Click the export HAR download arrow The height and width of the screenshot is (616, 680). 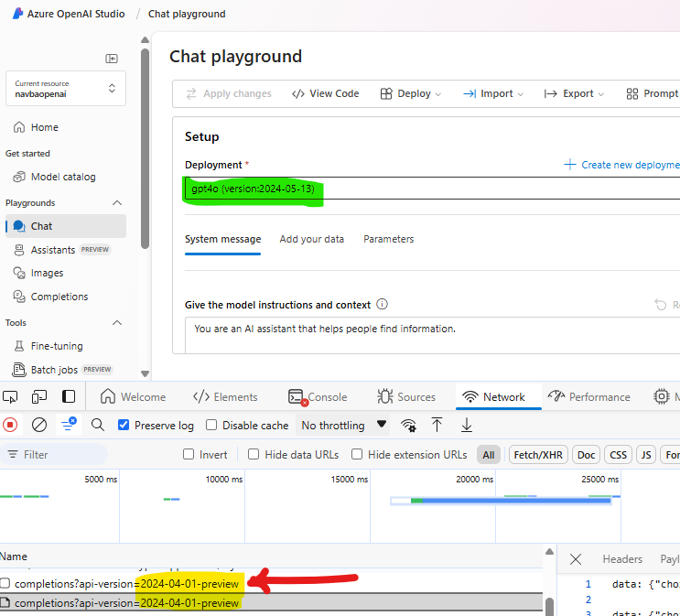pyautogui.click(x=466, y=425)
